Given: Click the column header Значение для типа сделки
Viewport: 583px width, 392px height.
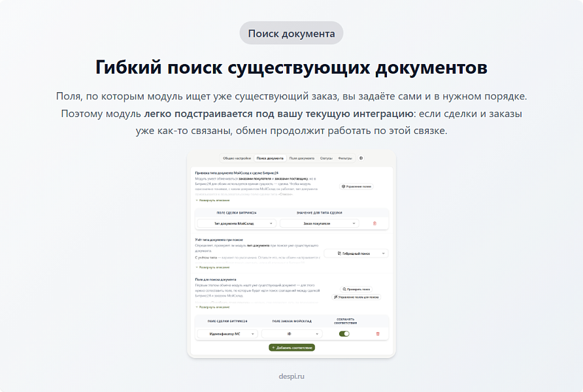Looking at the screenshot, I should click(x=320, y=213).
